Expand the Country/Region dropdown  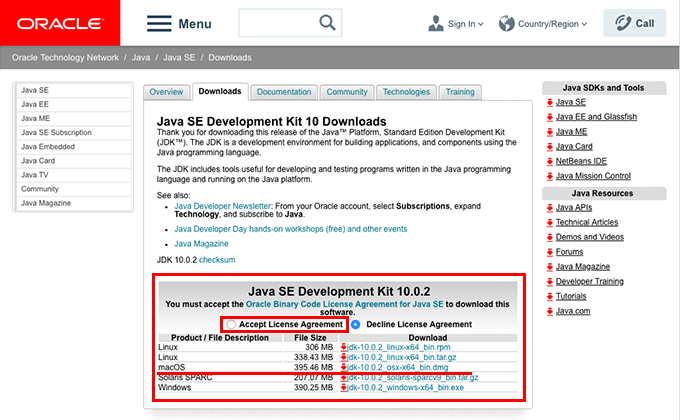point(584,24)
